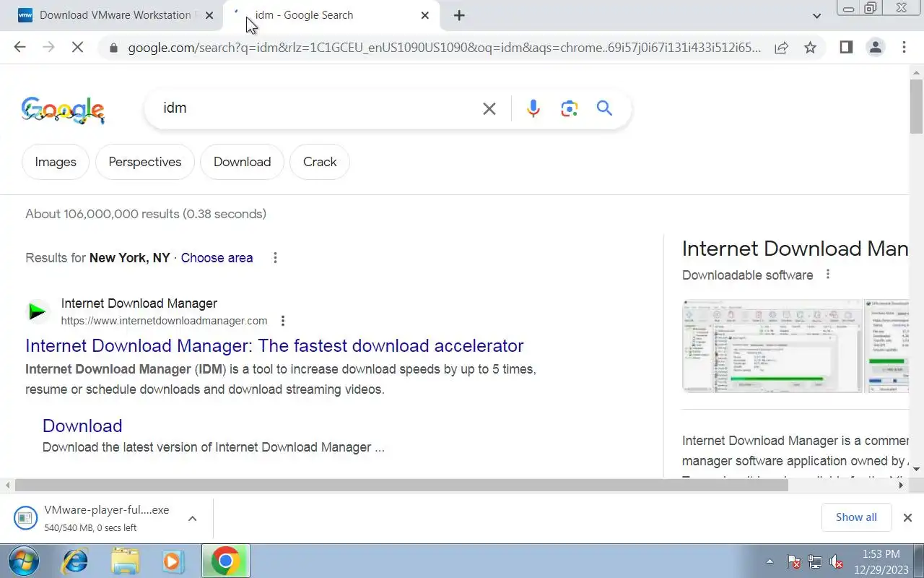Launch Internet Explorer from the taskbar
Screen dimensions: 924x578
pos(75,561)
